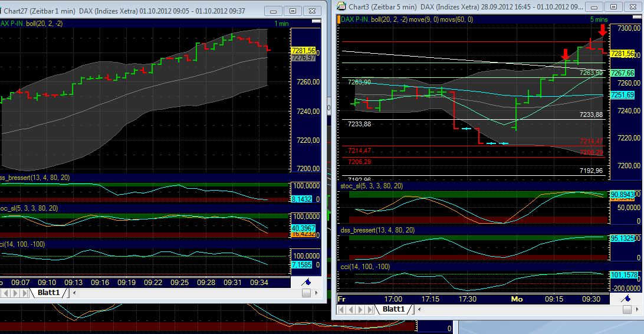Screen dimensions: 644x334
Task: Click the 7192,96 level label at right in Chart3
Action: click(x=591, y=171)
